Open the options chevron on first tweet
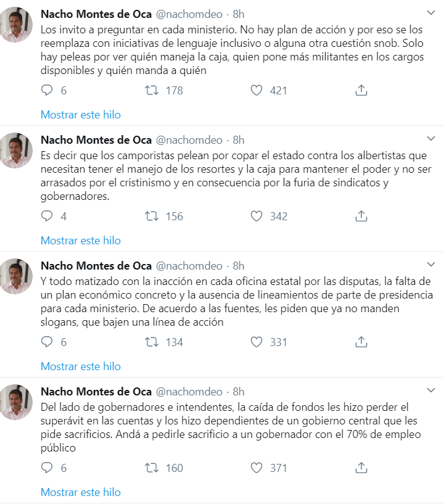Screen dimensions: 444x504 (432, 13)
